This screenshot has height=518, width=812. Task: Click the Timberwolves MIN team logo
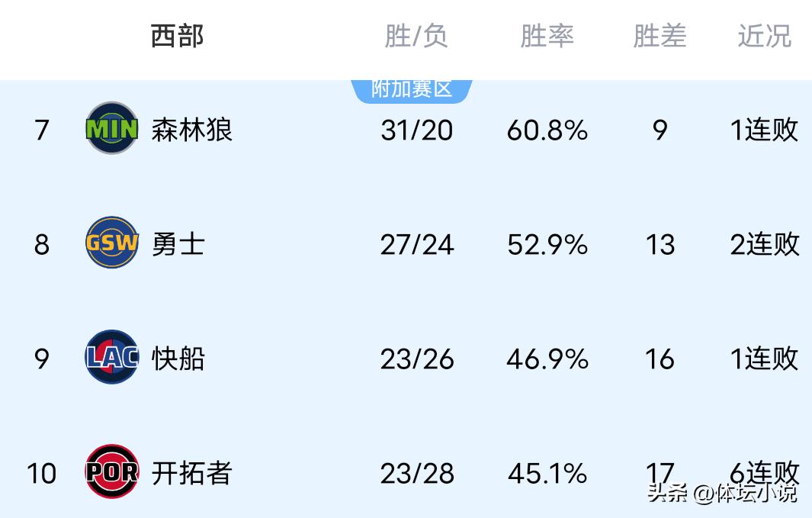(x=112, y=129)
